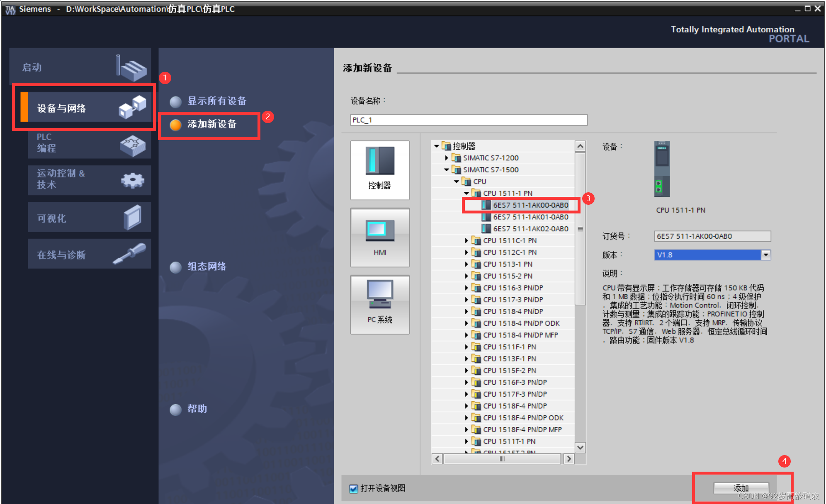This screenshot has width=826, height=504.
Task: Click the vertical scrollbar thumb
Action: pyautogui.click(x=581, y=229)
